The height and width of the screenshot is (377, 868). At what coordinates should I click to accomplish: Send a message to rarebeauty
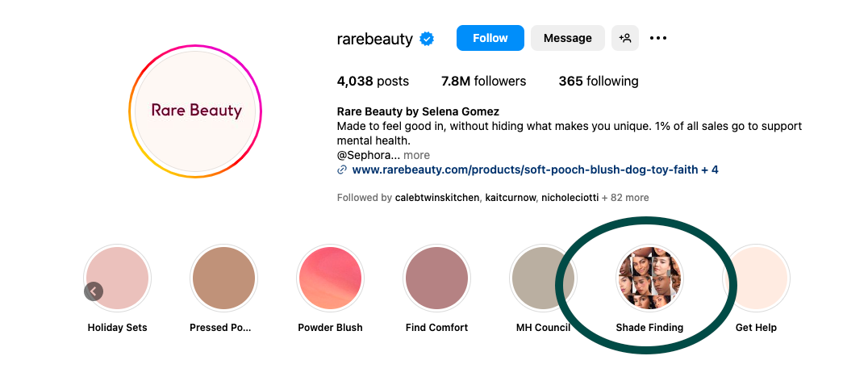567,38
